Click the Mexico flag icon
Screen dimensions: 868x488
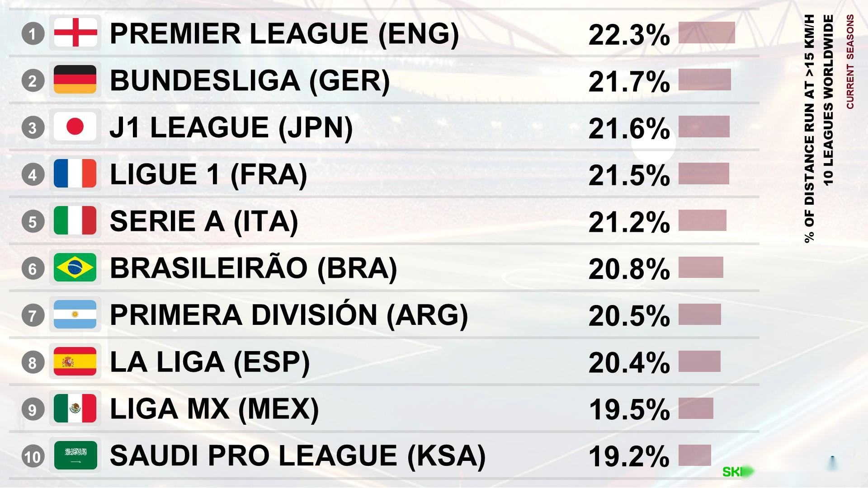pos(75,408)
